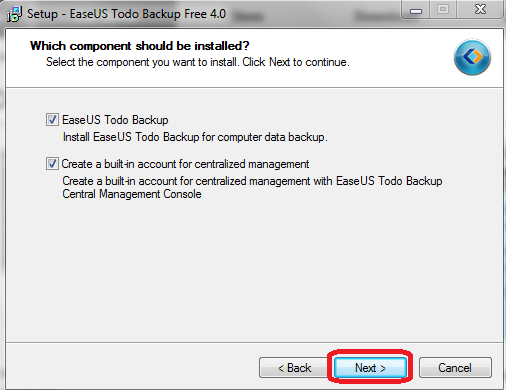Close the EaseUS Setup window
The height and width of the screenshot is (390, 506).
(x=480, y=10)
